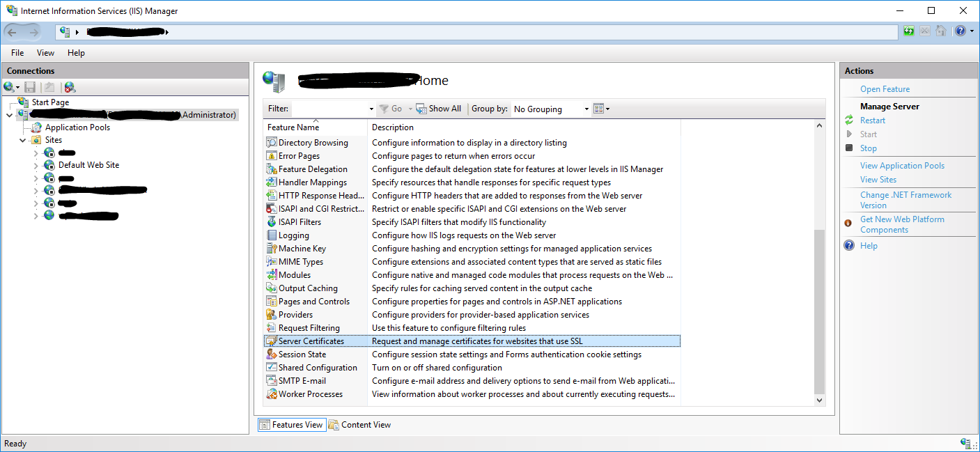This screenshot has width=980, height=452.
Task: Click the Help link in Actions pane
Action: [x=869, y=246]
